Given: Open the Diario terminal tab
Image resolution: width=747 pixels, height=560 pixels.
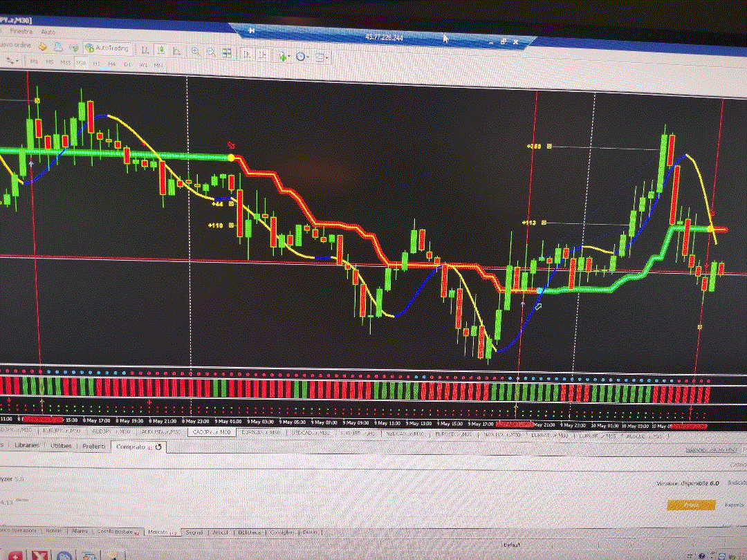Looking at the screenshot, I should tap(310, 532).
